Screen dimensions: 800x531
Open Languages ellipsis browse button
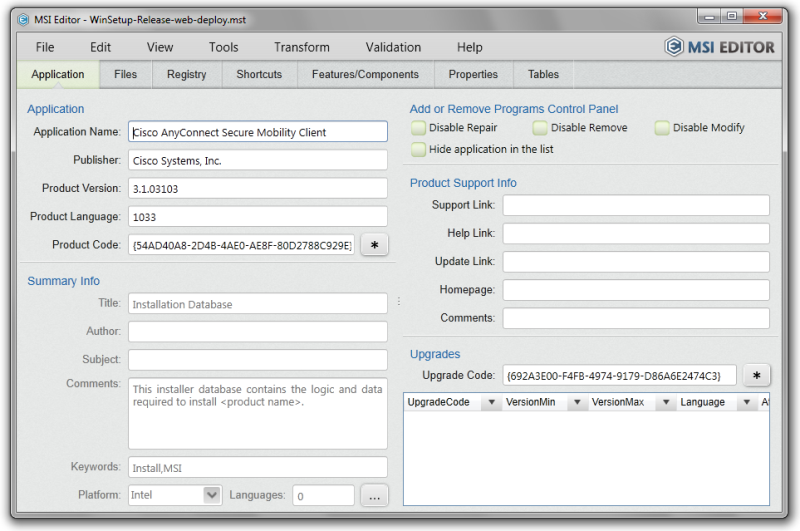(374, 496)
